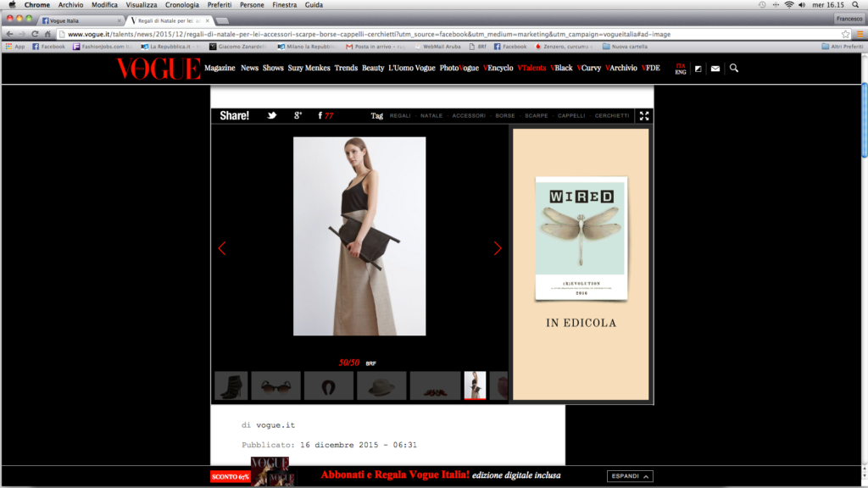This screenshot has width=868, height=488.
Task: Select headband thumbnail
Action: tap(329, 385)
